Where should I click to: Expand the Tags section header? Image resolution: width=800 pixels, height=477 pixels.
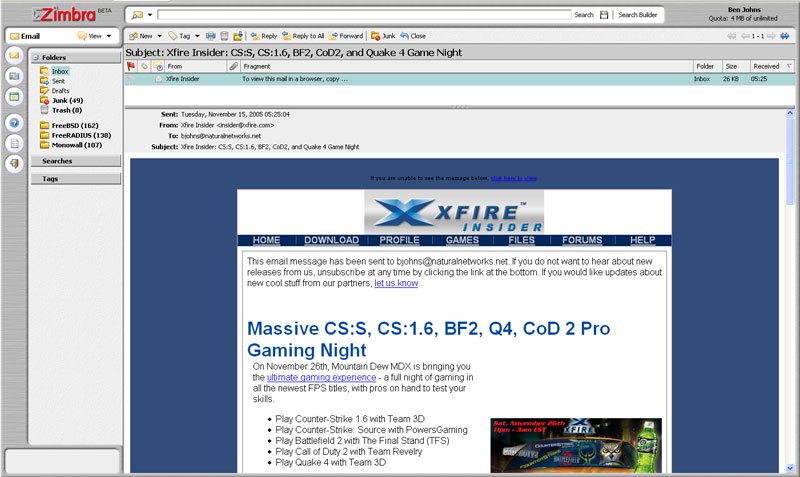pos(76,179)
